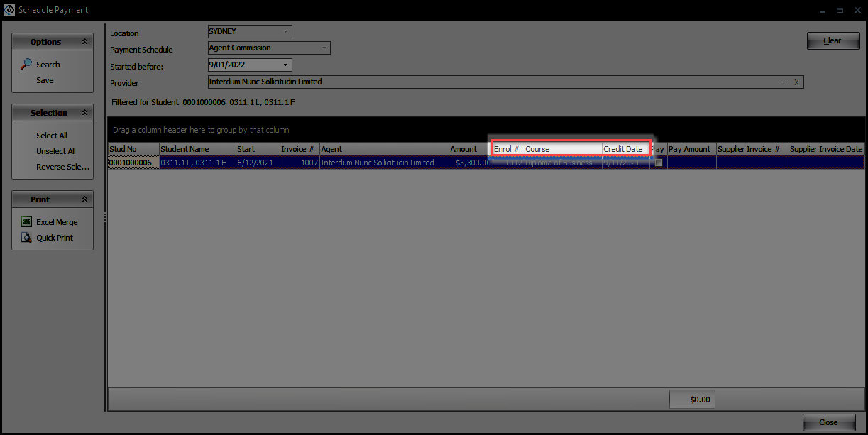
Task: Collapse the Print panel
Action: (x=84, y=199)
